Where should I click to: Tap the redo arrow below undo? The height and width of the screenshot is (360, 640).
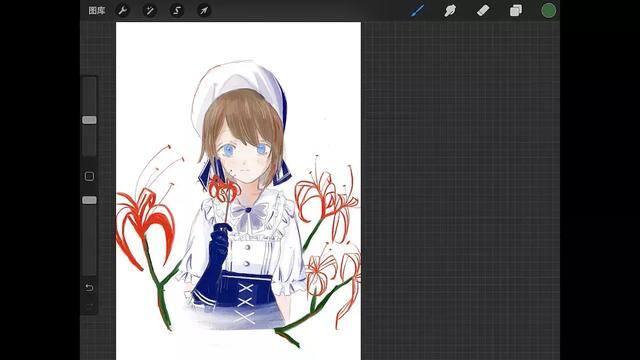(x=89, y=306)
